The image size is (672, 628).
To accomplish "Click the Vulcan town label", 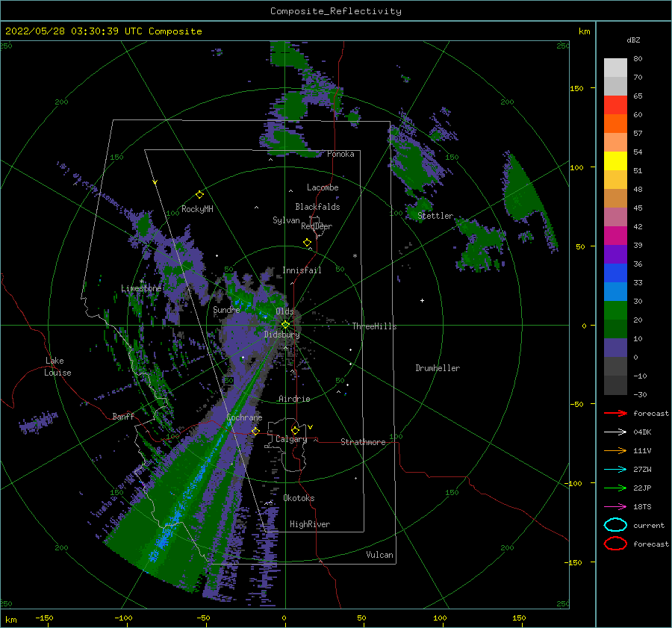I will [x=379, y=555].
